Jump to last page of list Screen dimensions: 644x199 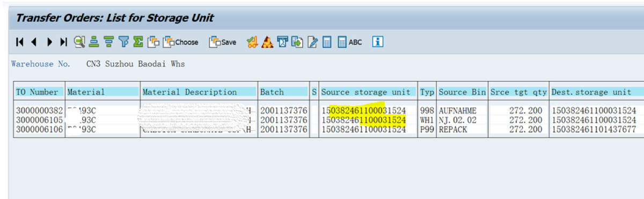[x=64, y=42]
